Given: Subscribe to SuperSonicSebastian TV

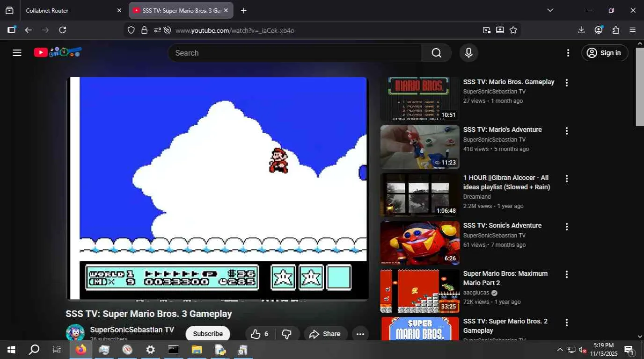Looking at the screenshot, I should coord(208,334).
